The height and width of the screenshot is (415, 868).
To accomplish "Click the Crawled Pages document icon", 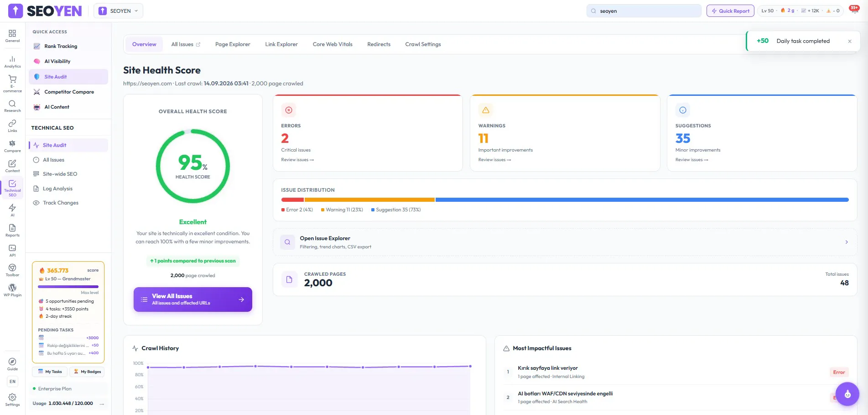I will click(x=289, y=279).
